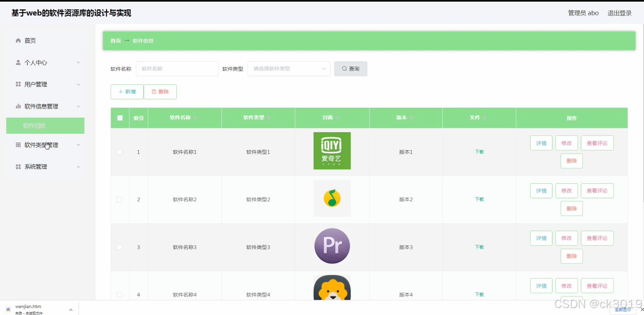Open the QQ Music cover image in row 2
644x315 pixels.
coord(332,198)
